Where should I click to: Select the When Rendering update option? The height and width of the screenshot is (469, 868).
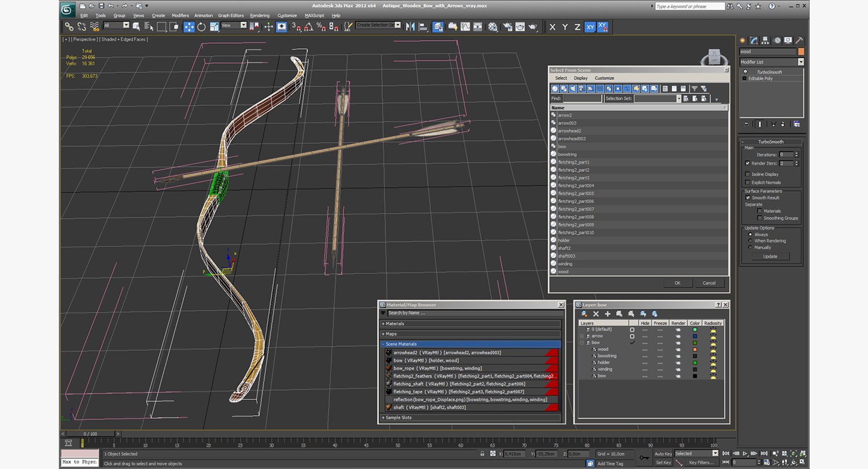click(750, 241)
